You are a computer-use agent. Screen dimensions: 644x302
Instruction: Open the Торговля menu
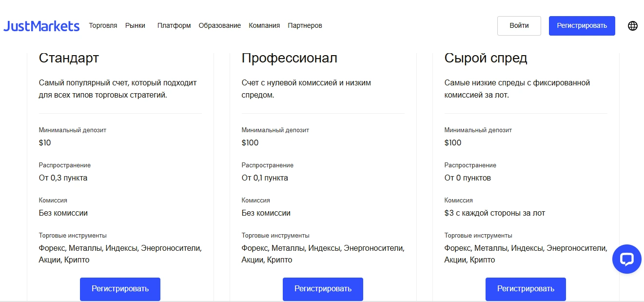pos(103,25)
